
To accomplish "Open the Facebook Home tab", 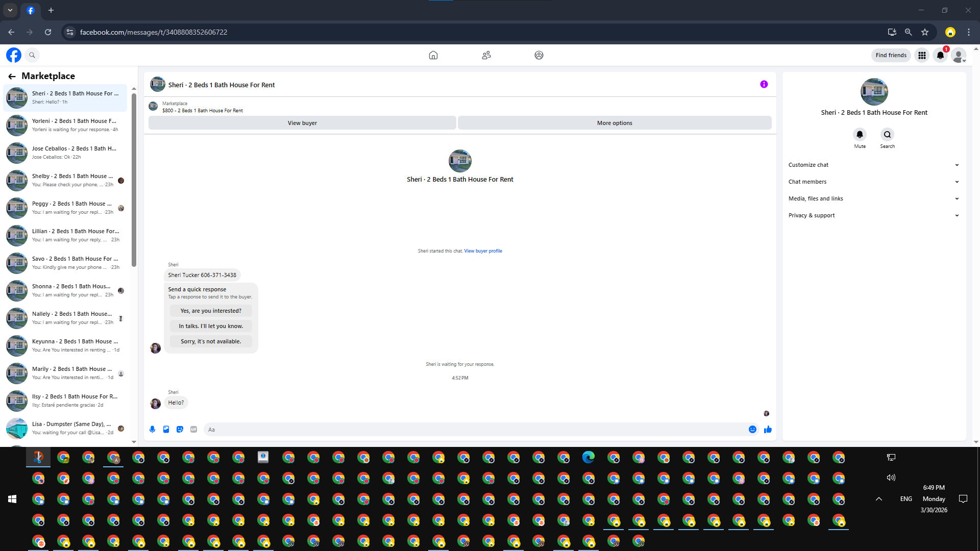I will (433, 55).
